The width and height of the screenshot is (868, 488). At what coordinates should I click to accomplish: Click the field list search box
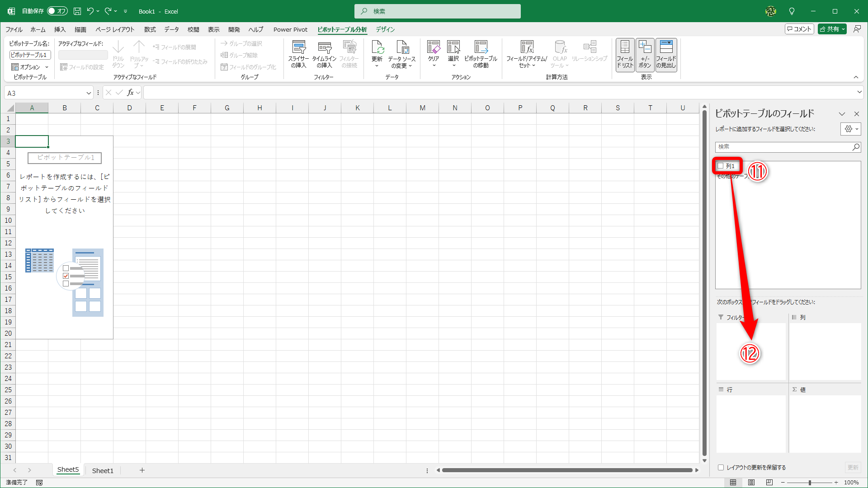click(783, 147)
